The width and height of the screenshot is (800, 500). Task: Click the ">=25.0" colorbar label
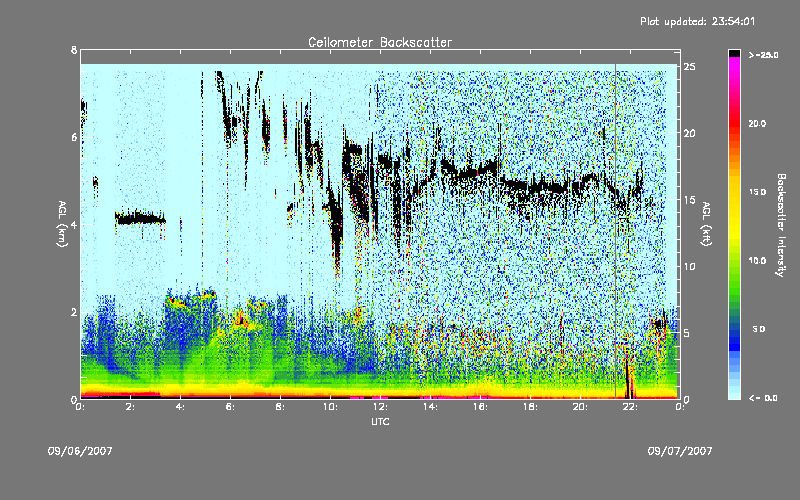763,55
